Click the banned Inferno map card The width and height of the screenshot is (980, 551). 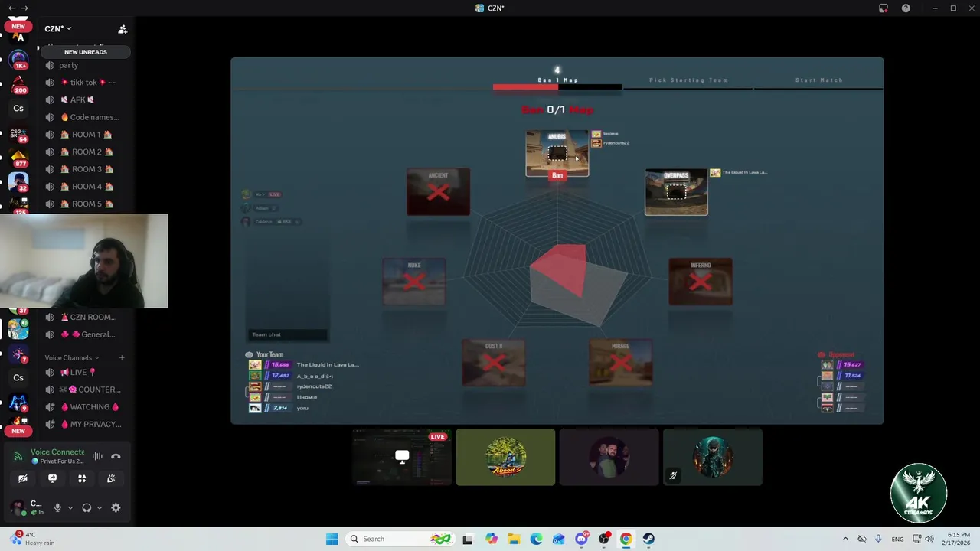click(x=701, y=282)
